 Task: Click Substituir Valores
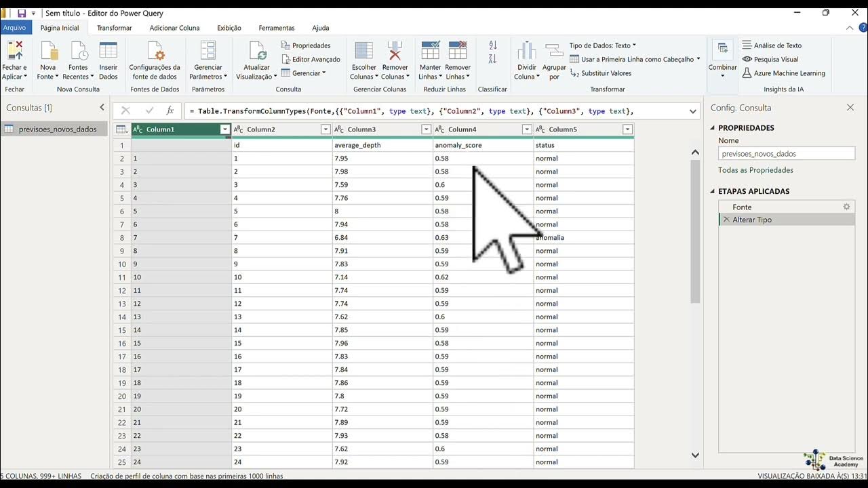600,73
